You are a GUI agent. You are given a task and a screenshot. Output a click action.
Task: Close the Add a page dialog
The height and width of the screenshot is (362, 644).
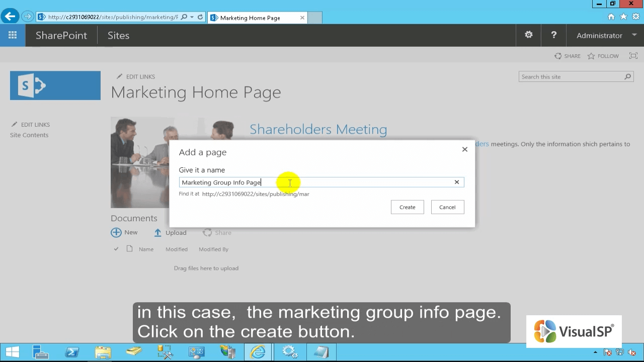pyautogui.click(x=465, y=149)
